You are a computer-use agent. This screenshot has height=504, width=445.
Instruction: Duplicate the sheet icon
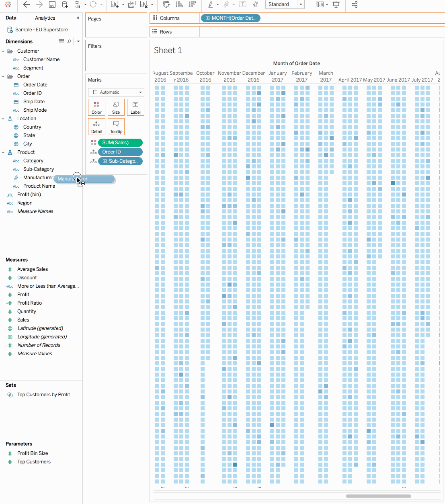(131, 4)
